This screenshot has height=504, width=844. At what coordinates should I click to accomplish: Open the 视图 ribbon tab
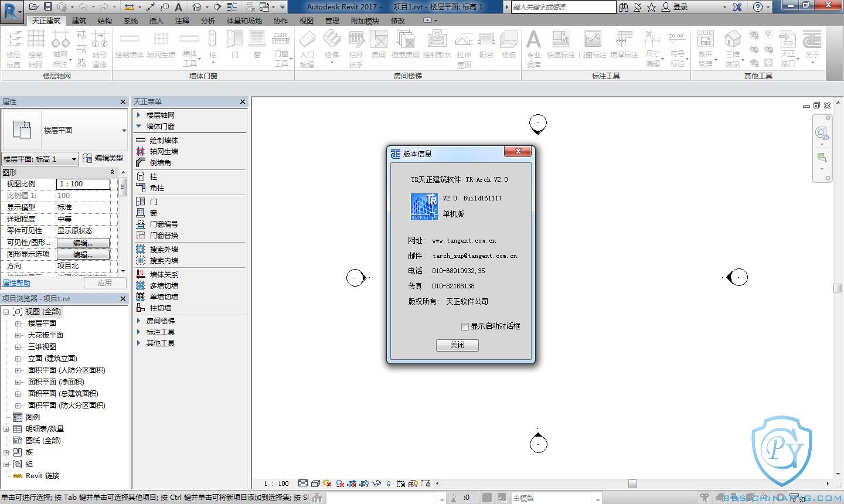pyautogui.click(x=306, y=21)
